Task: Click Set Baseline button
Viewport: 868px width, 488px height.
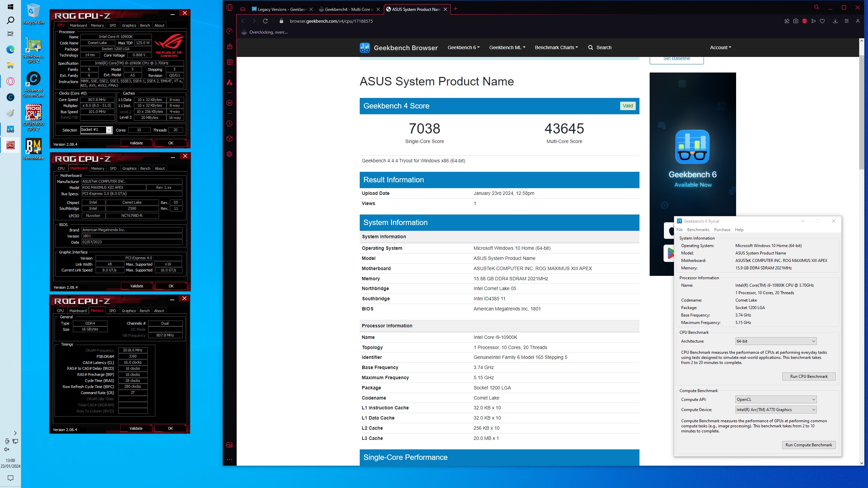Action: coord(676,59)
